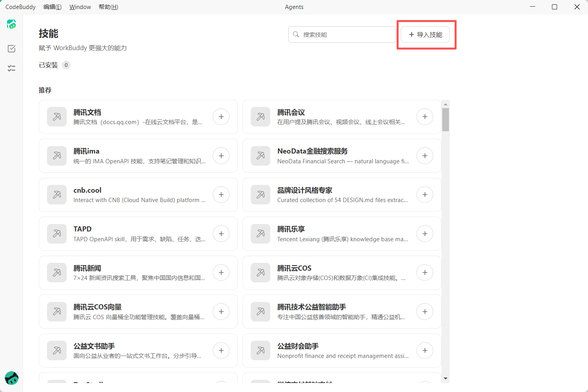Select the 已安装 installed section label
Screen dimensions: 588x392
[x=48, y=65]
